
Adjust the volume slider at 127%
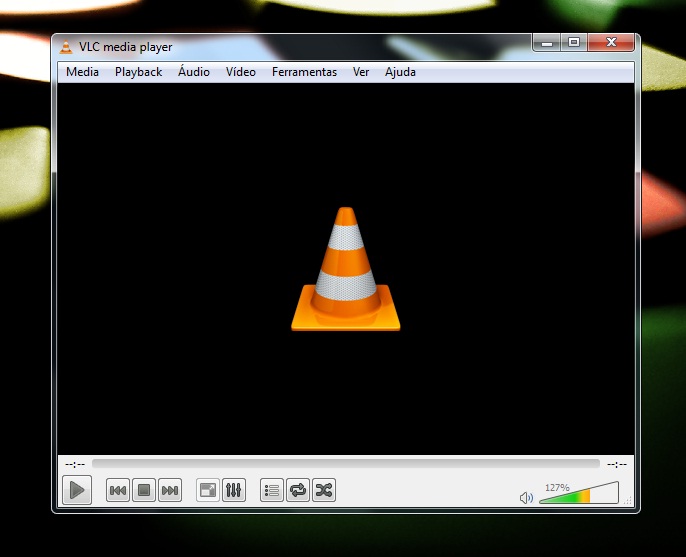[579, 493]
